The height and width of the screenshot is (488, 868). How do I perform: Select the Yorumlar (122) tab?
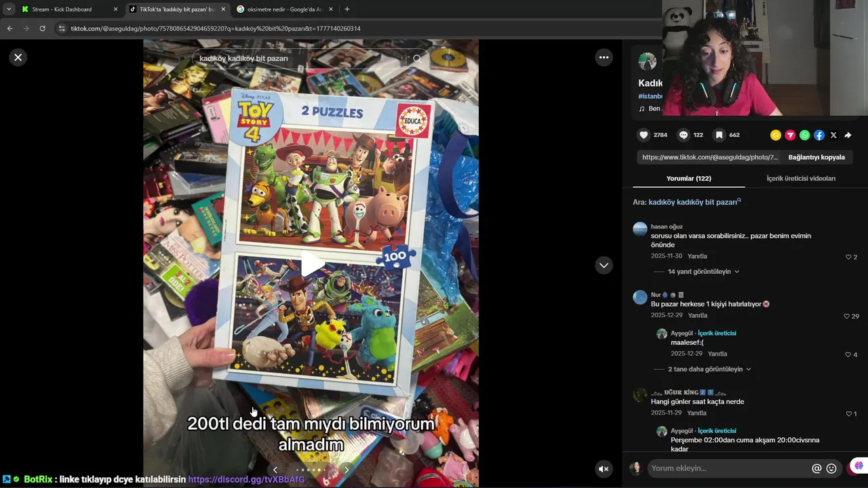pos(688,178)
